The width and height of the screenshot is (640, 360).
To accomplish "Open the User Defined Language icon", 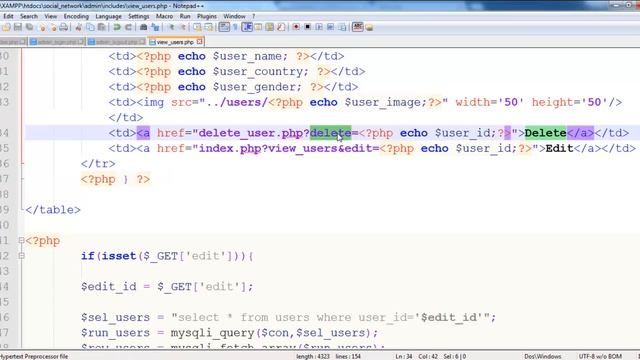I will pyautogui.click(x=258, y=27).
